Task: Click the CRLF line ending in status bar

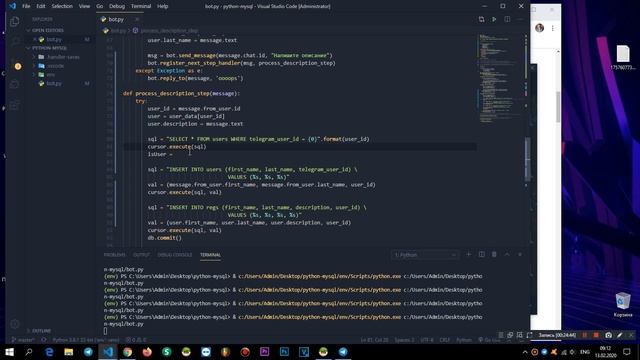Action: pyautogui.click(x=444, y=340)
